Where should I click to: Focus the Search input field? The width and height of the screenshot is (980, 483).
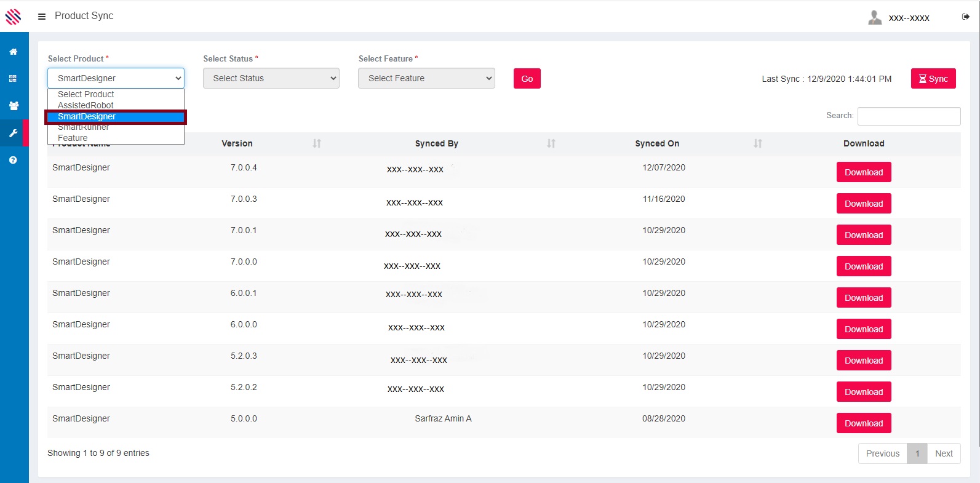tap(909, 116)
